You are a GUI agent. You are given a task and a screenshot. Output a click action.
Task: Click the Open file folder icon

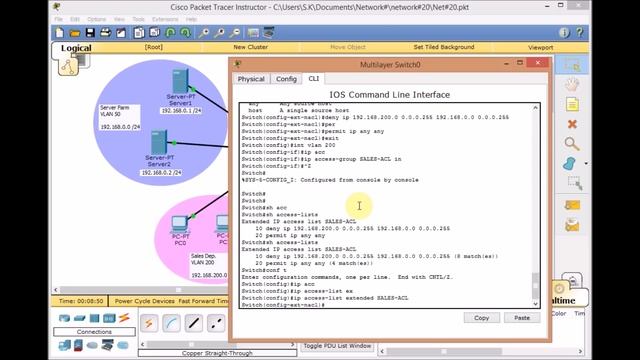point(75,33)
